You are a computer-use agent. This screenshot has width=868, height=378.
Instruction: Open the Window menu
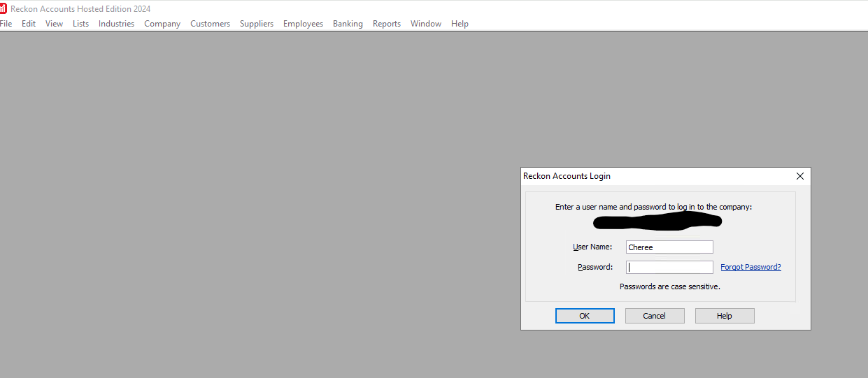tap(426, 24)
